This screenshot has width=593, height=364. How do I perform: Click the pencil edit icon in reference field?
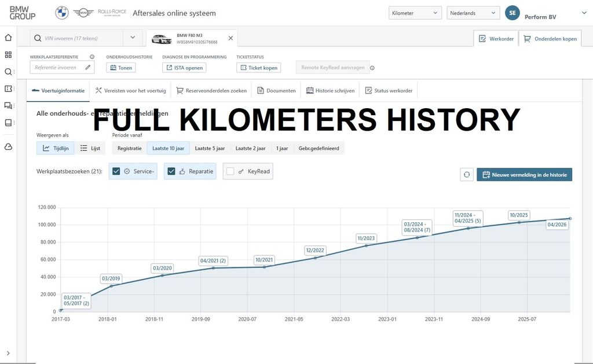[x=87, y=68]
